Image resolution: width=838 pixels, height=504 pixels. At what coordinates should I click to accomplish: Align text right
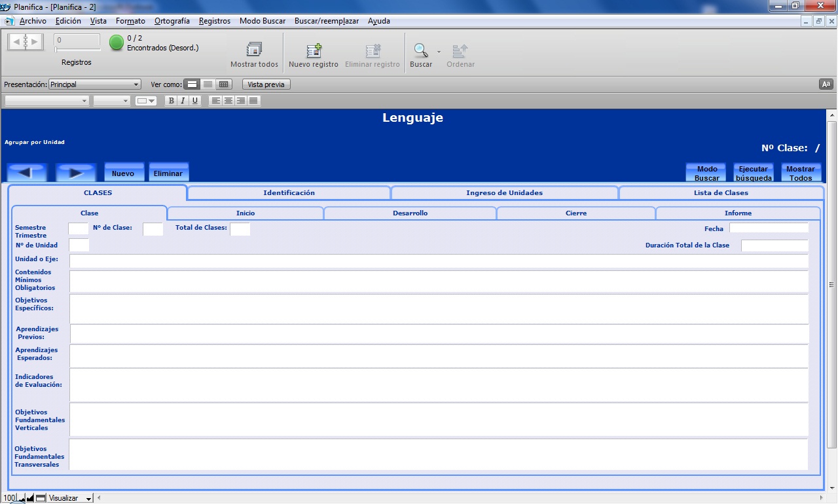[240, 101]
